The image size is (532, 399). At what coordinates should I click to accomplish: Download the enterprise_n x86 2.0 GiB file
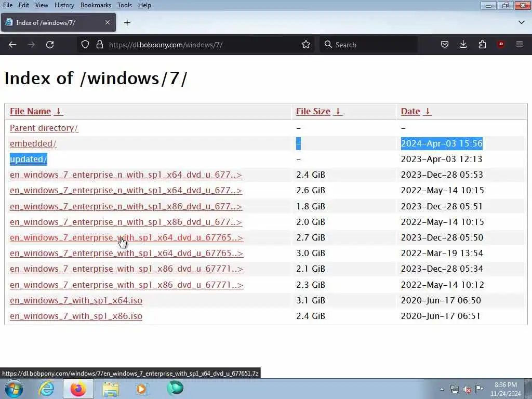126,222
